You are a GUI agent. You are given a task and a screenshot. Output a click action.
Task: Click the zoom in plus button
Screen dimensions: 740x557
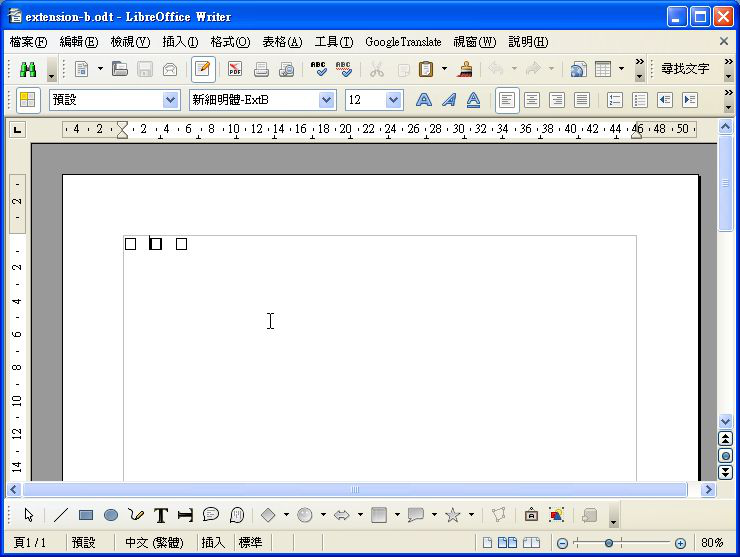tap(680, 543)
